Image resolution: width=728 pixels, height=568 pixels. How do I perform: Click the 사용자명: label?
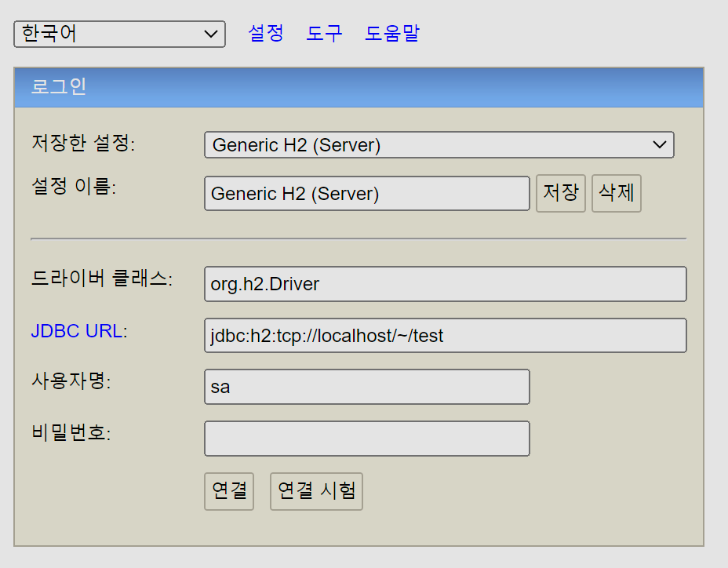pyautogui.click(x=71, y=380)
